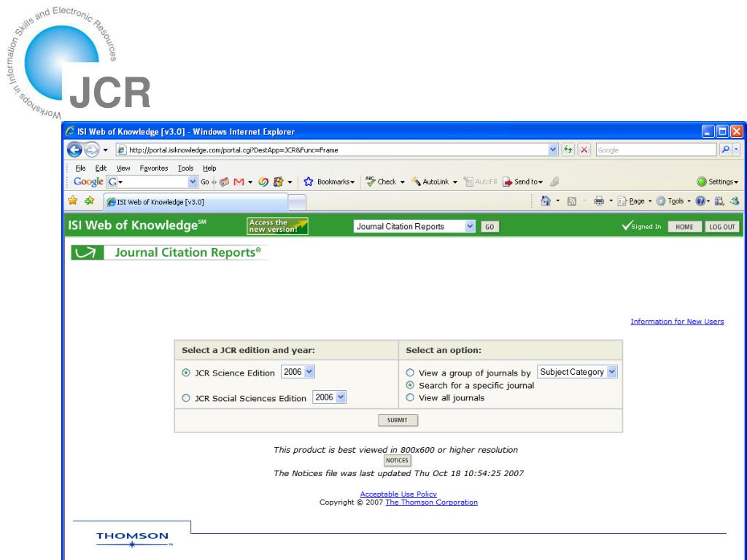Select JCR Science Edition radio button
This screenshot has width=747, height=560.
tap(186, 373)
